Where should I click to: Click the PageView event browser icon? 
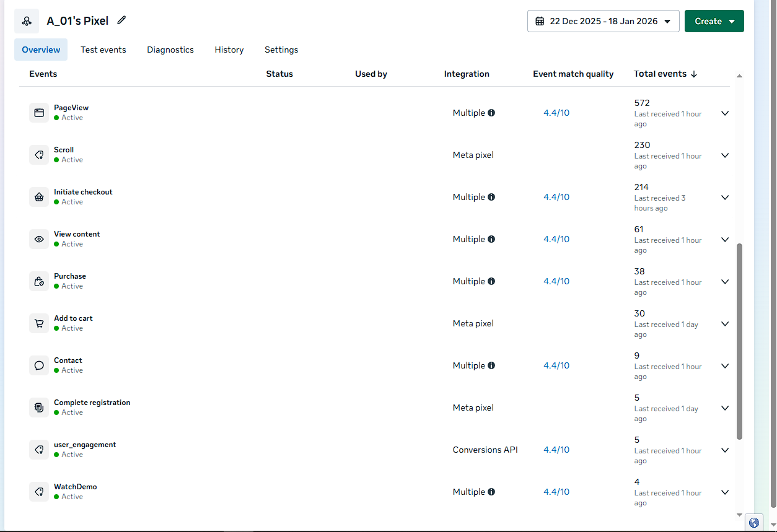tap(39, 113)
